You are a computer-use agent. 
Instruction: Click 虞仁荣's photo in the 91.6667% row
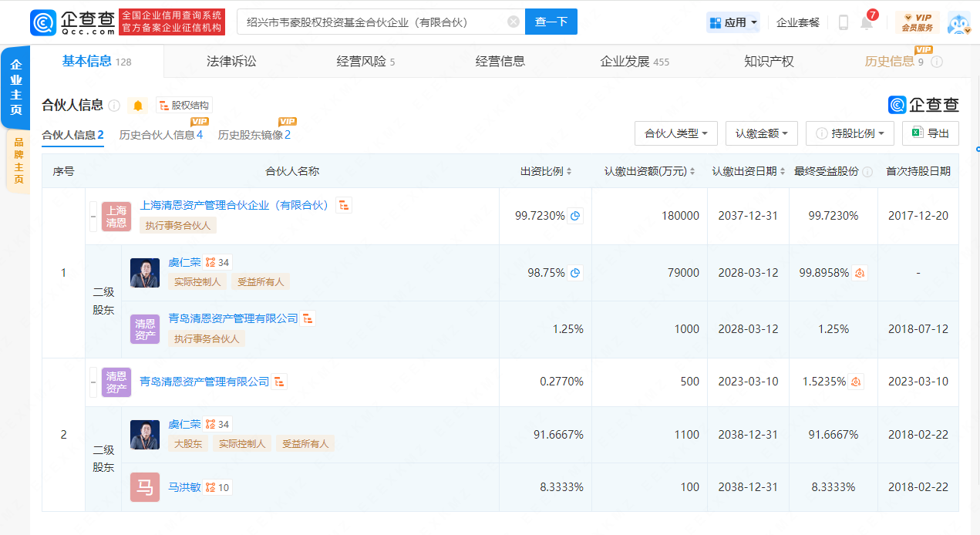pos(145,435)
